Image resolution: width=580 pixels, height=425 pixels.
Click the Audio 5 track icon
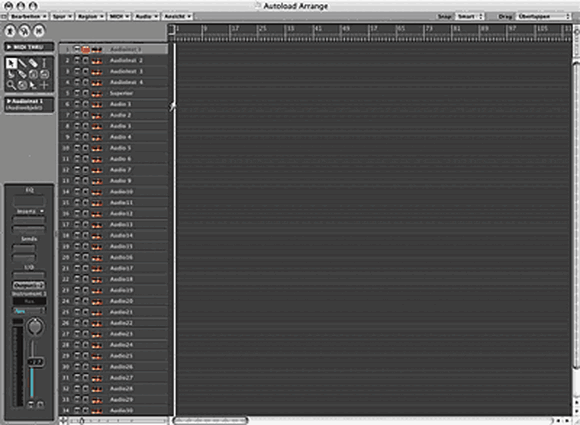pyautogui.click(x=97, y=148)
